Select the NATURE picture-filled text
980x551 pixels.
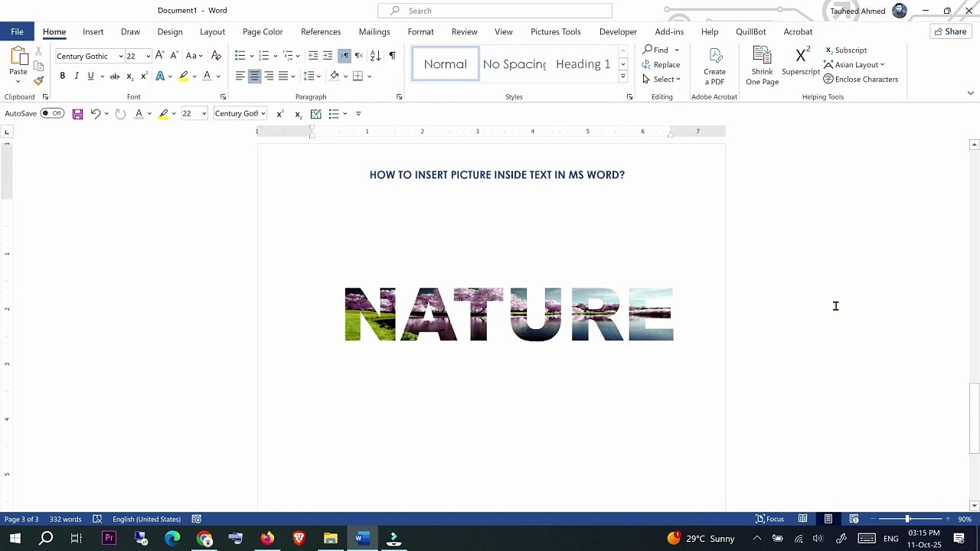coord(509,315)
